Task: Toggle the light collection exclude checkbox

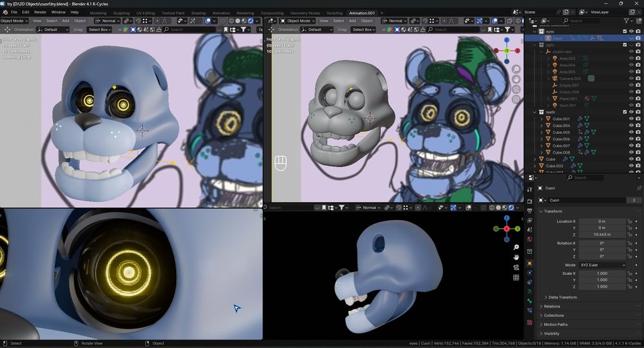Action: pos(625,45)
